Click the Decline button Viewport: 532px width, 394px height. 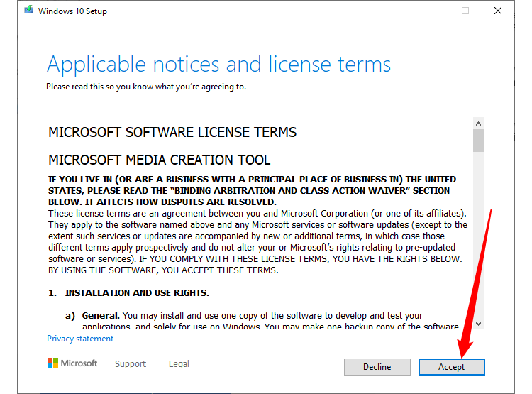(377, 367)
